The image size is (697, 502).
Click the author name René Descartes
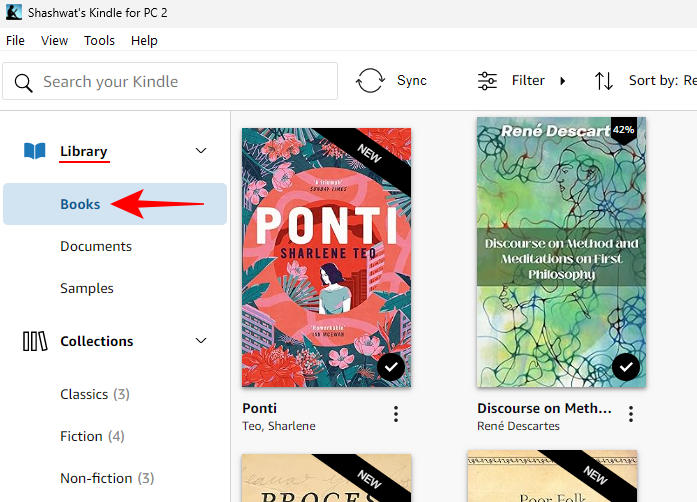pos(518,426)
